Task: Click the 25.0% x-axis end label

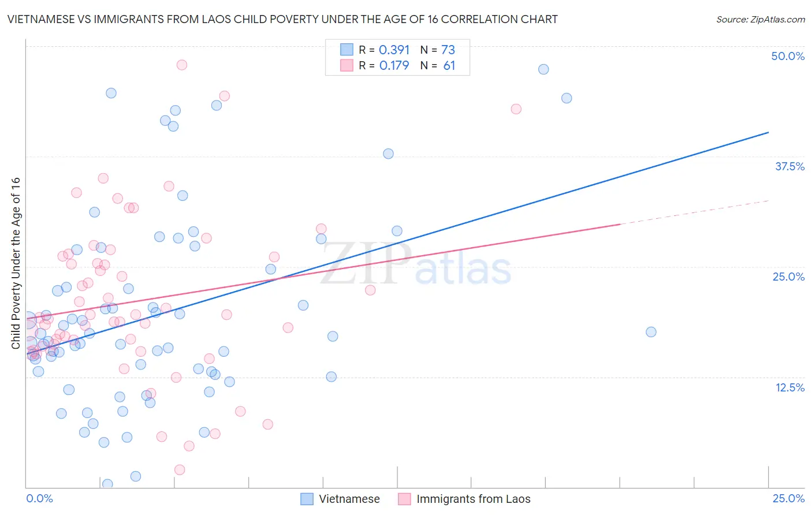Action: pos(788,498)
